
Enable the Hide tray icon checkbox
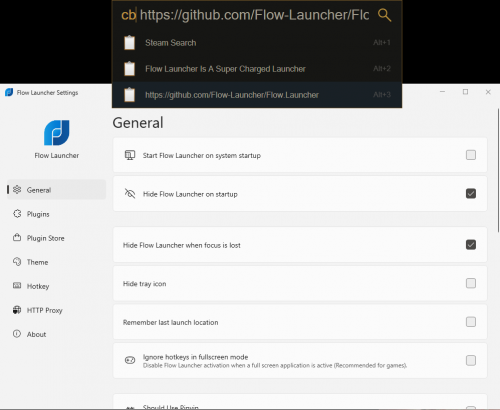[x=471, y=283]
